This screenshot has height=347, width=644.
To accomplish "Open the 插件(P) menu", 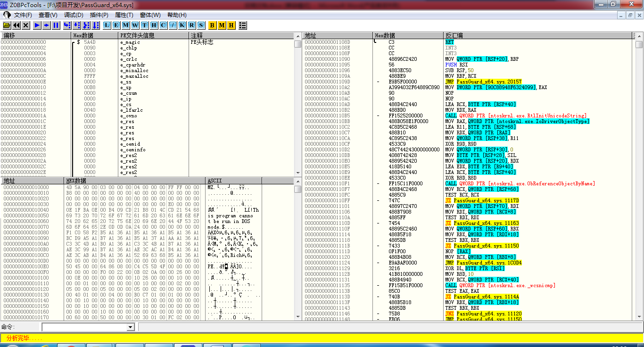I will tap(99, 15).
